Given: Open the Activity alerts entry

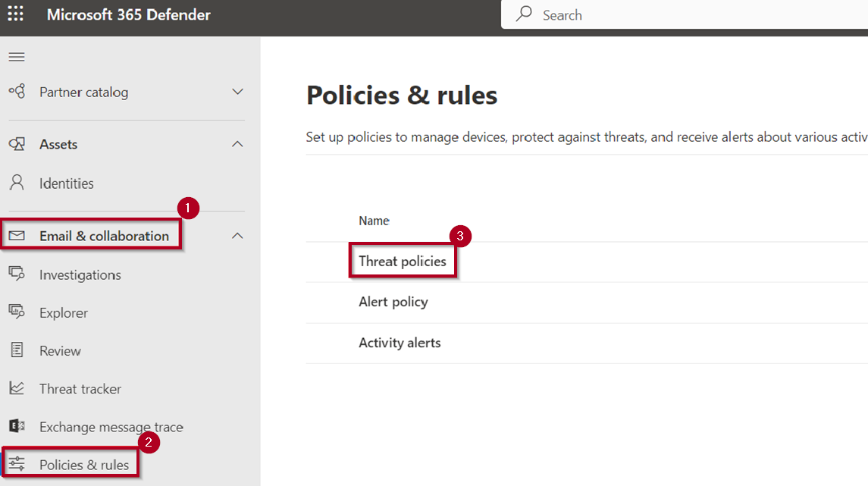Looking at the screenshot, I should pos(400,343).
